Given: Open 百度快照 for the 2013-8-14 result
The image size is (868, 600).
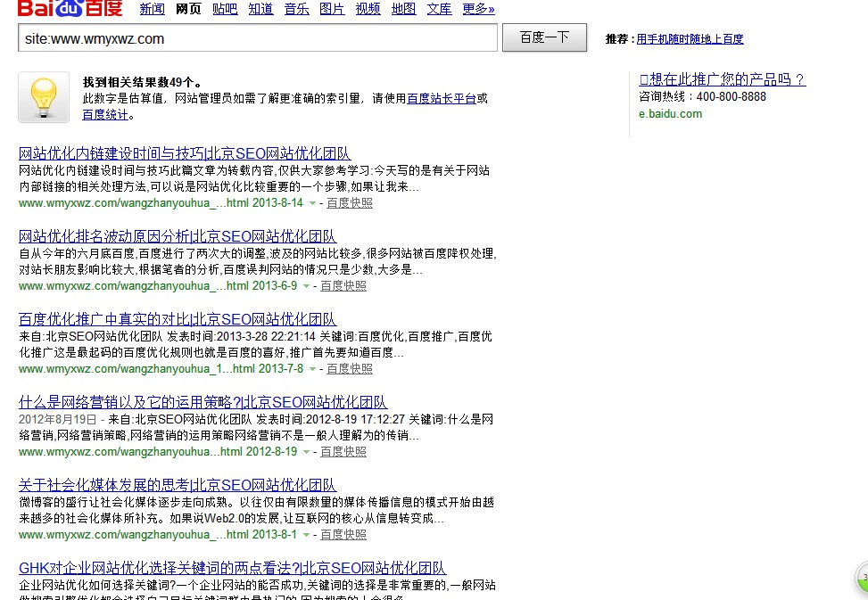Looking at the screenshot, I should click(350, 203).
